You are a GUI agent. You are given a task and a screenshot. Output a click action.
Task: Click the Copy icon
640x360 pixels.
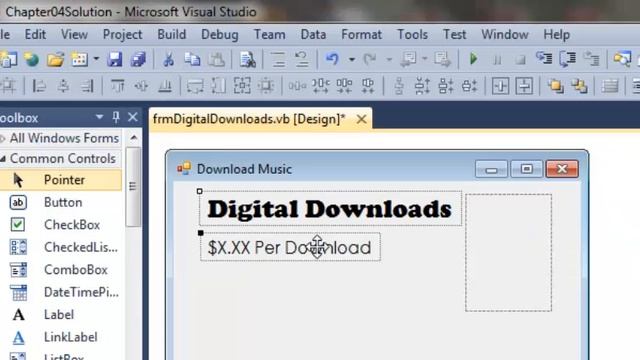pos(192,60)
